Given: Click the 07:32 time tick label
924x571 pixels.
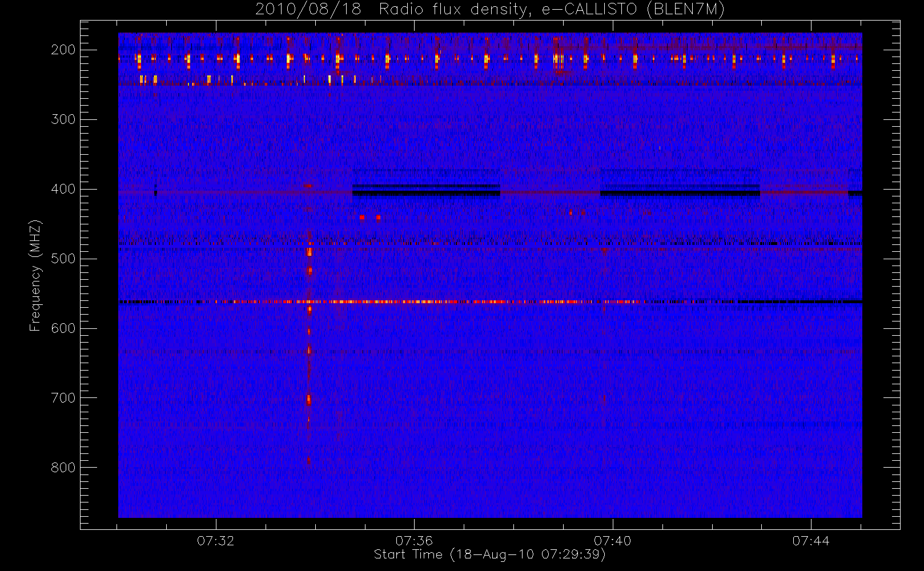Looking at the screenshot, I should 216,541.
